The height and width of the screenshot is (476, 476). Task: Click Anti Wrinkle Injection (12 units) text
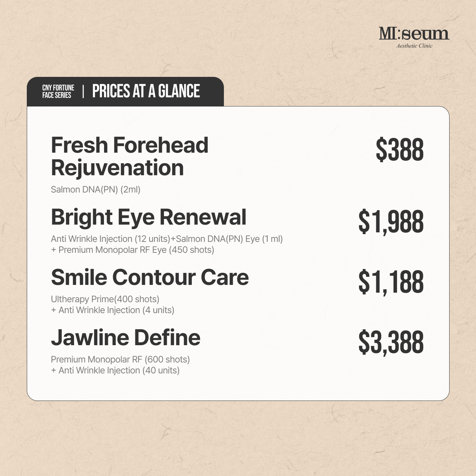(x=110, y=239)
